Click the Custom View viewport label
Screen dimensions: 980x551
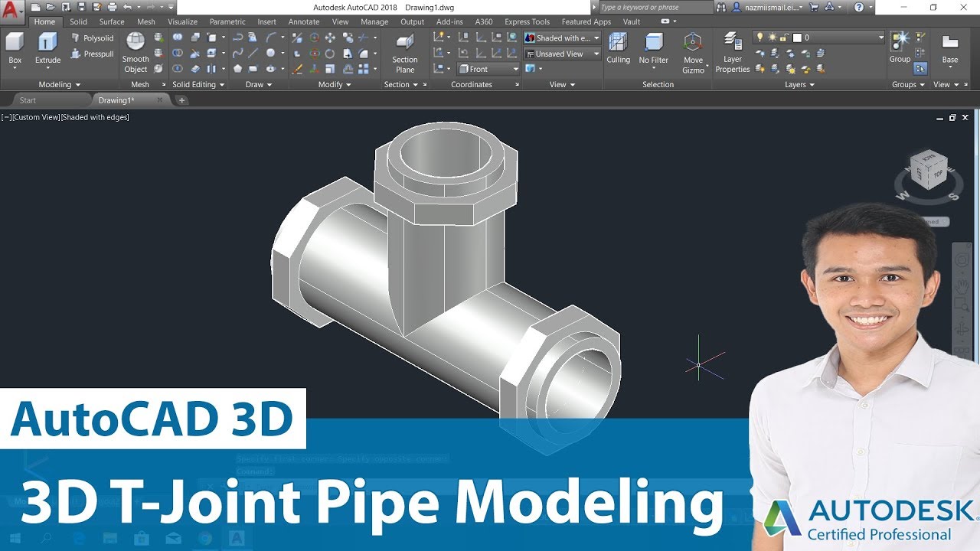click(36, 117)
